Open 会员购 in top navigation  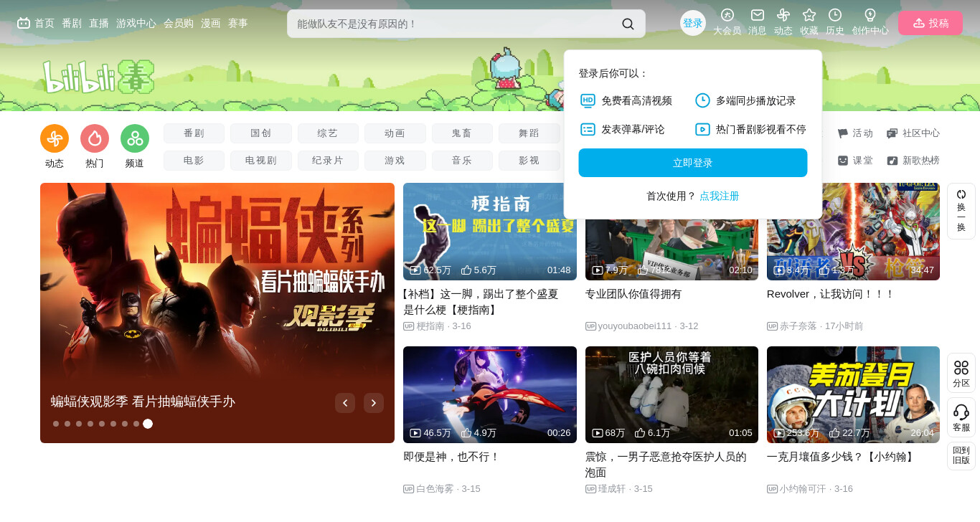(x=179, y=23)
